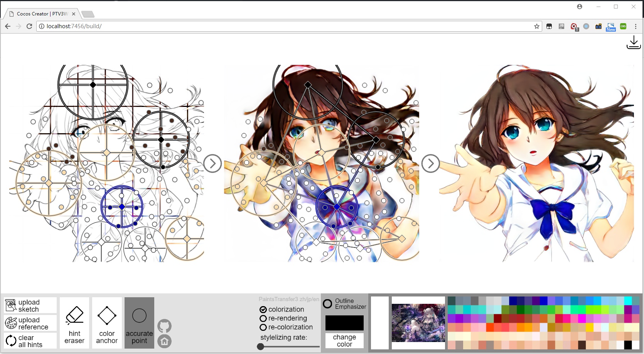Click the arrow between sketch and colored preview
The height and width of the screenshot is (354, 644).
coord(213,163)
